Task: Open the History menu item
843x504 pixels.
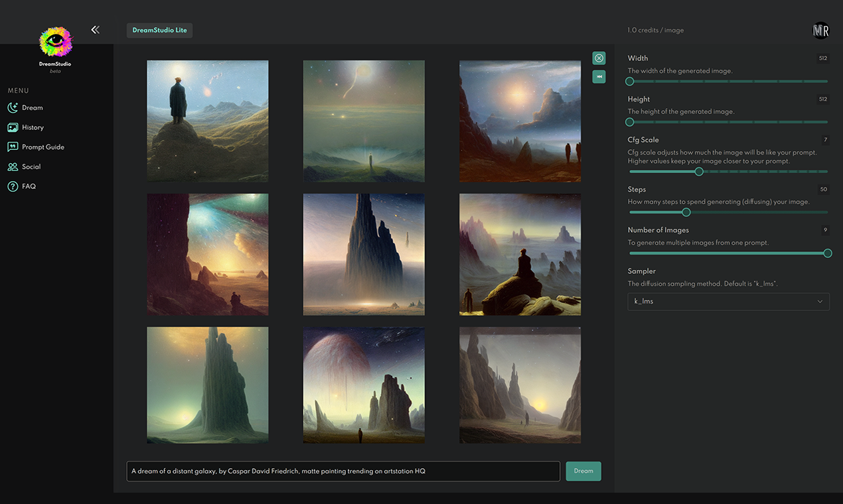Action: (x=26, y=127)
